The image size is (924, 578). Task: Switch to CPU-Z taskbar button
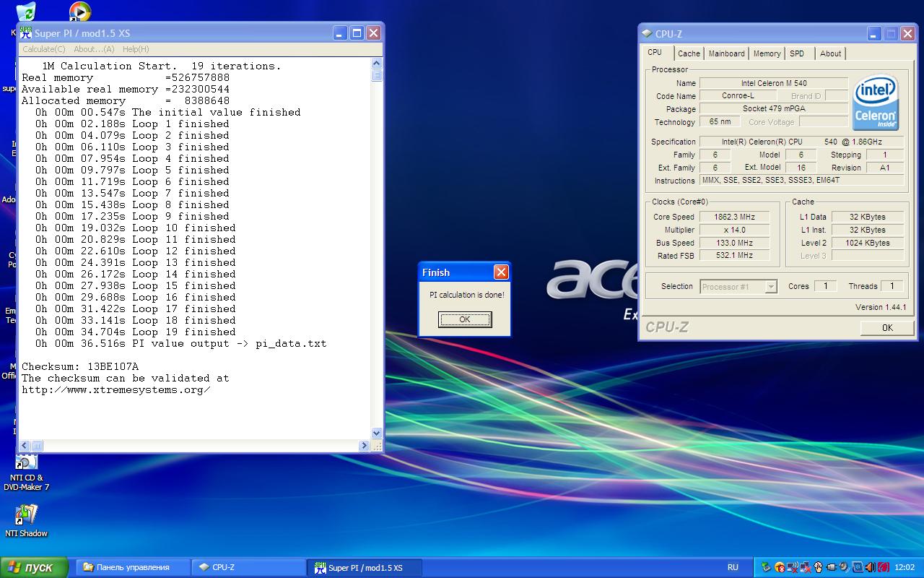pos(248,567)
